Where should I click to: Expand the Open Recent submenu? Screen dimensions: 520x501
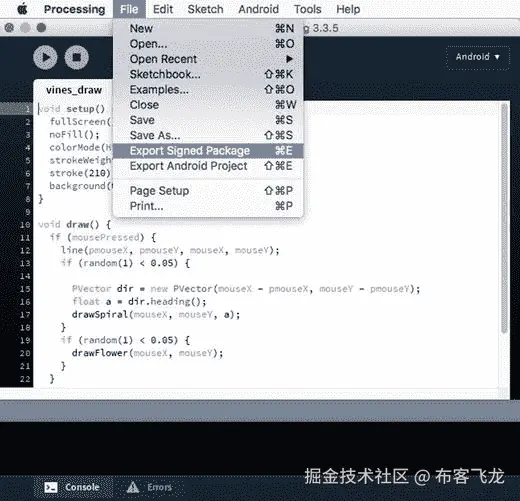(x=208, y=59)
